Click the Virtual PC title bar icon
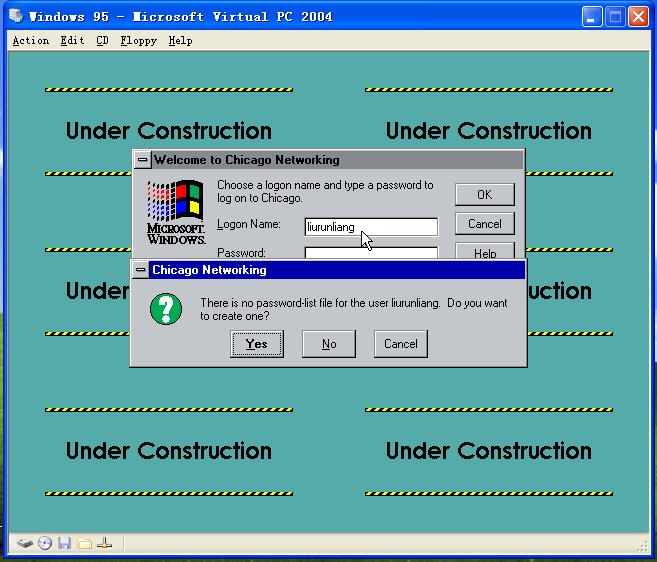Viewport: 657px width, 562px height. (x=16, y=16)
